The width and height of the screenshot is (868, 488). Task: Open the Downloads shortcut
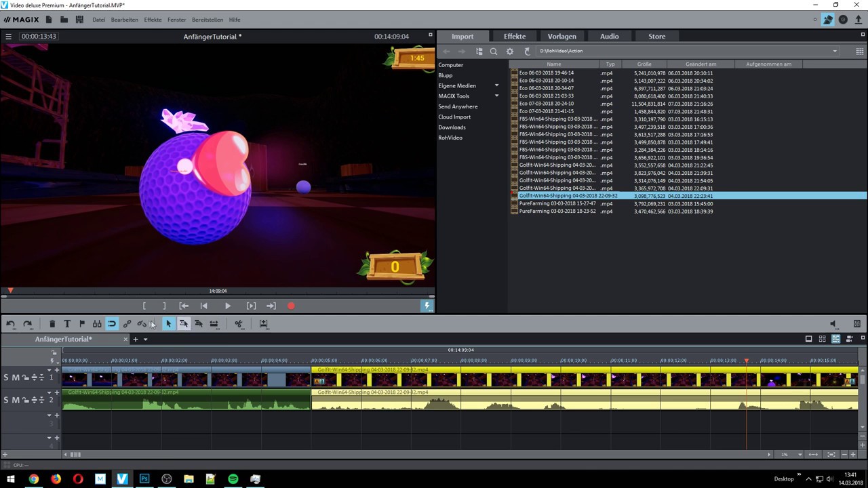[452, 127]
